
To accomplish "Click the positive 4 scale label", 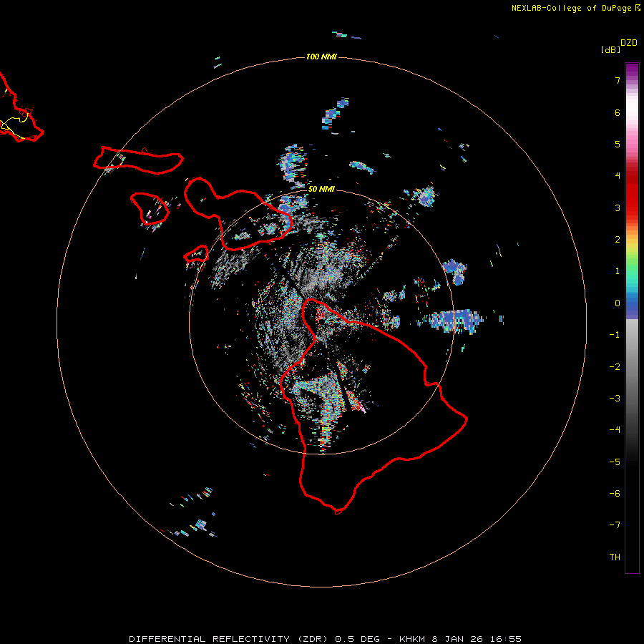I will pos(618,176).
